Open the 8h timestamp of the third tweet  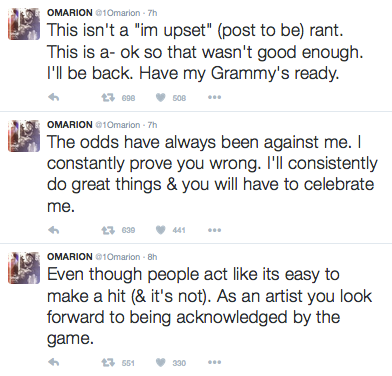(x=152, y=257)
